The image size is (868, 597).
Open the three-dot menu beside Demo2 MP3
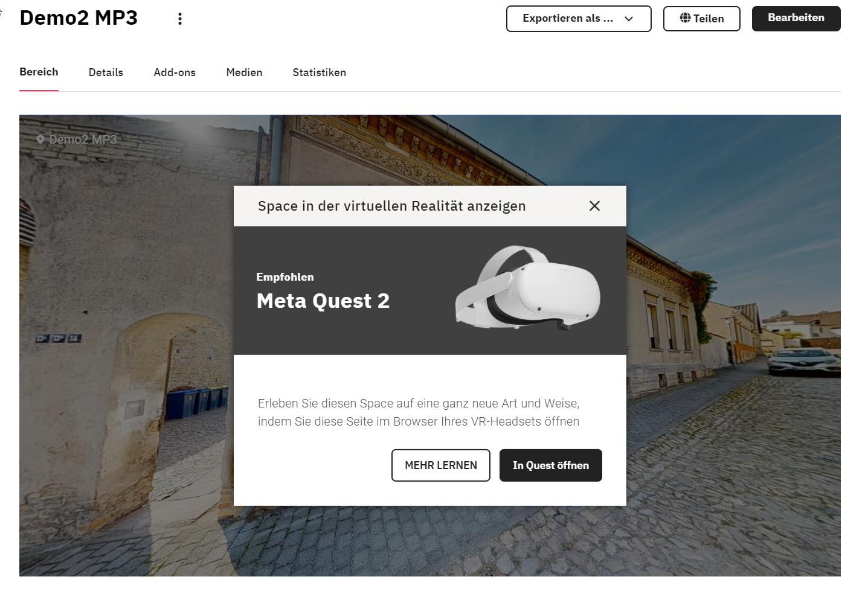click(x=179, y=19)
